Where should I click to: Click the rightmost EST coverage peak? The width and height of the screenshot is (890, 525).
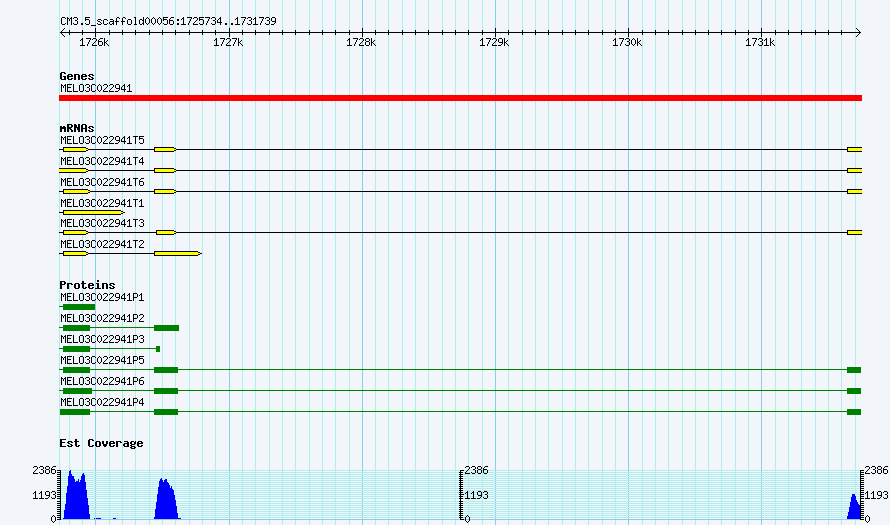(854, 507)
